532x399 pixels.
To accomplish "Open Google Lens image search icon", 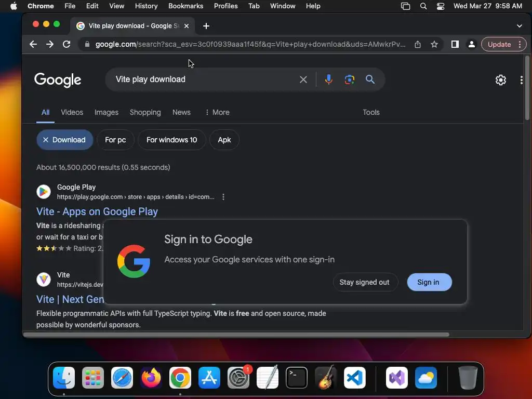I will (x=350, y=79).
